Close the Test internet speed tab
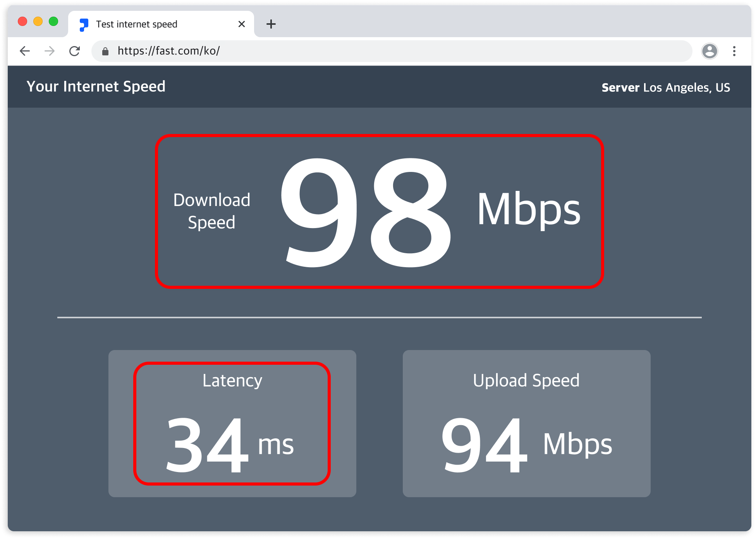 (x=242, y=24)
